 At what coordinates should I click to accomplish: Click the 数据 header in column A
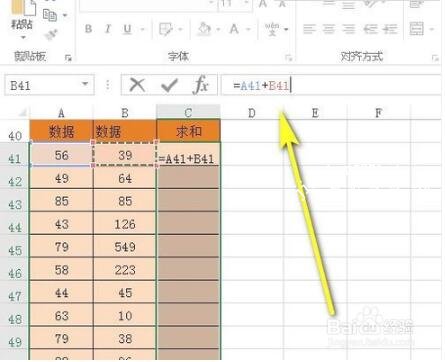(61, 131)
